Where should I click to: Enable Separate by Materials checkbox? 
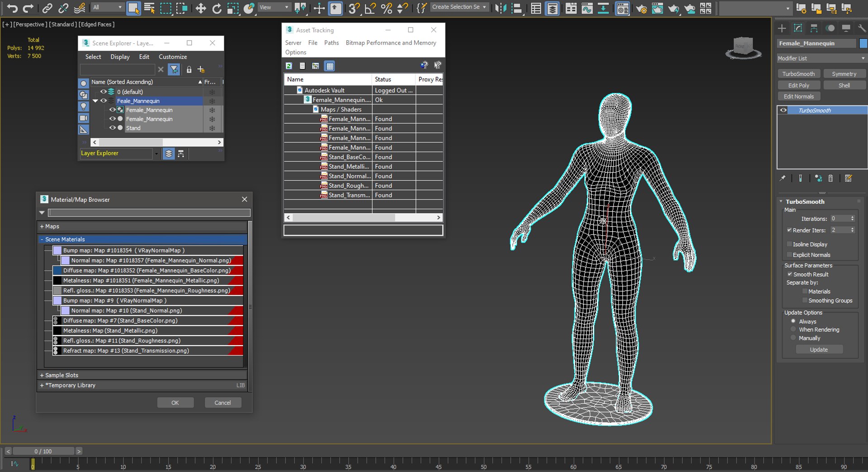click(x=805, y=291)
